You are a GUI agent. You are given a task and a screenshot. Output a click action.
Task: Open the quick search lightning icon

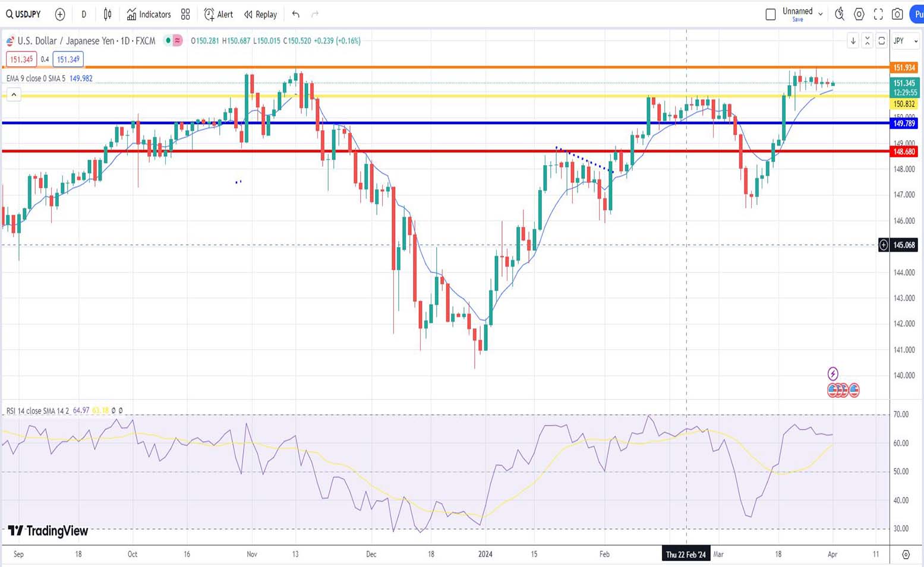pyautogui.click(x=839, y=14)
